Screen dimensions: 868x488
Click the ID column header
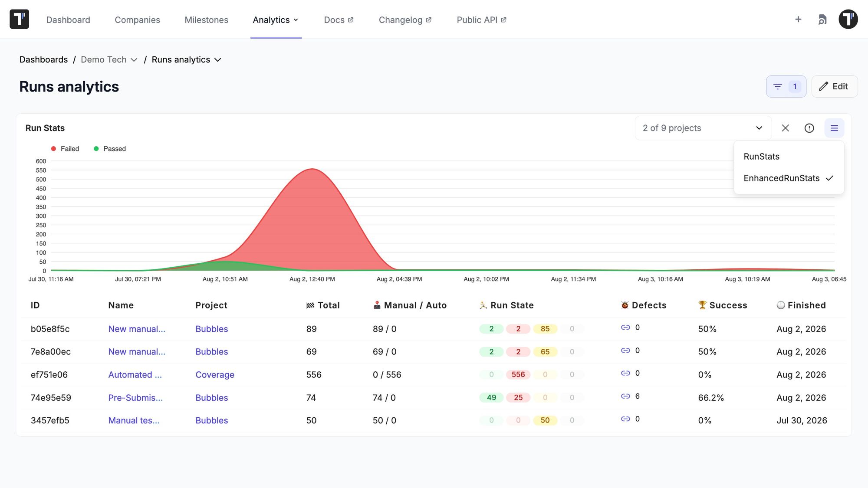(x=35, y=305)
